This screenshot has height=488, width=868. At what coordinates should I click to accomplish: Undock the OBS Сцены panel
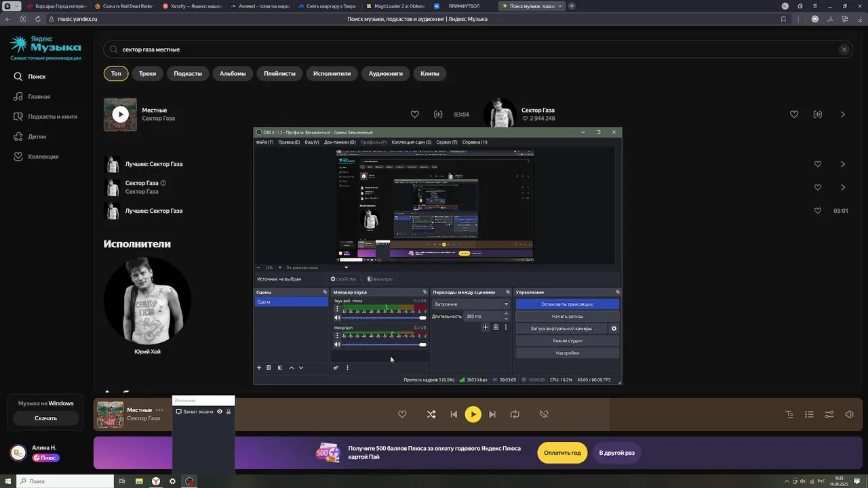click(324, 292)
